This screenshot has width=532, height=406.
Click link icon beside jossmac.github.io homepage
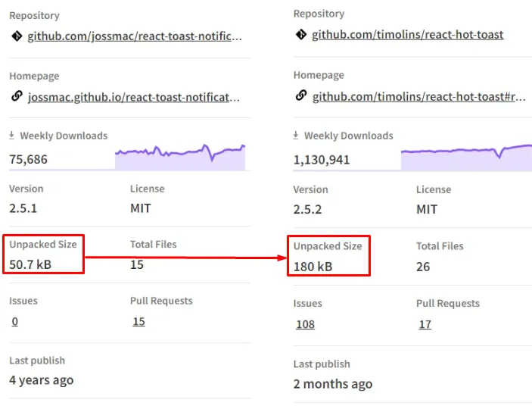17,96
